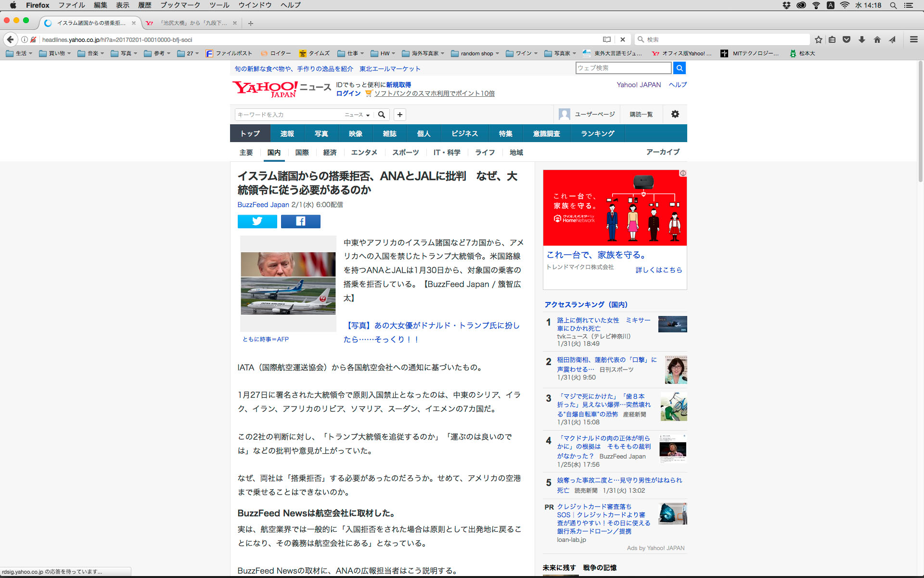Share article via Facebook button
Viewport: 924px width, 578px height.
click(300, 221)
